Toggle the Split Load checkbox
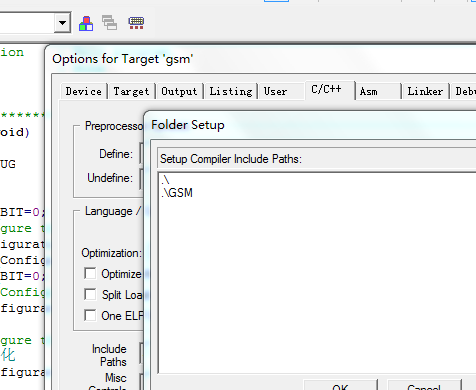476x390 pixels. 90,294
